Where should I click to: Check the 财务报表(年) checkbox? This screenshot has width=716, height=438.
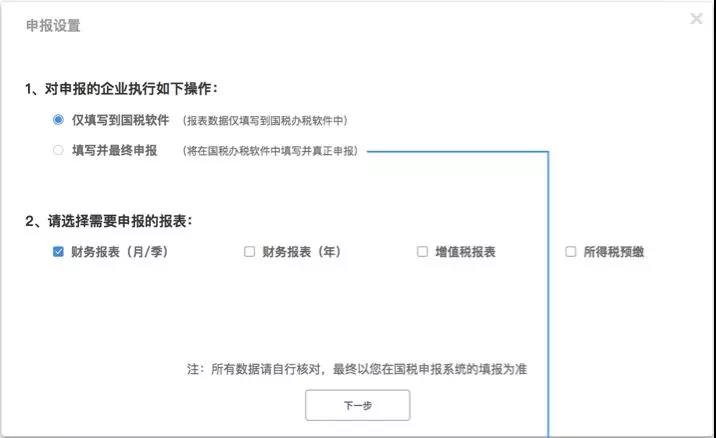coord(249,251)
